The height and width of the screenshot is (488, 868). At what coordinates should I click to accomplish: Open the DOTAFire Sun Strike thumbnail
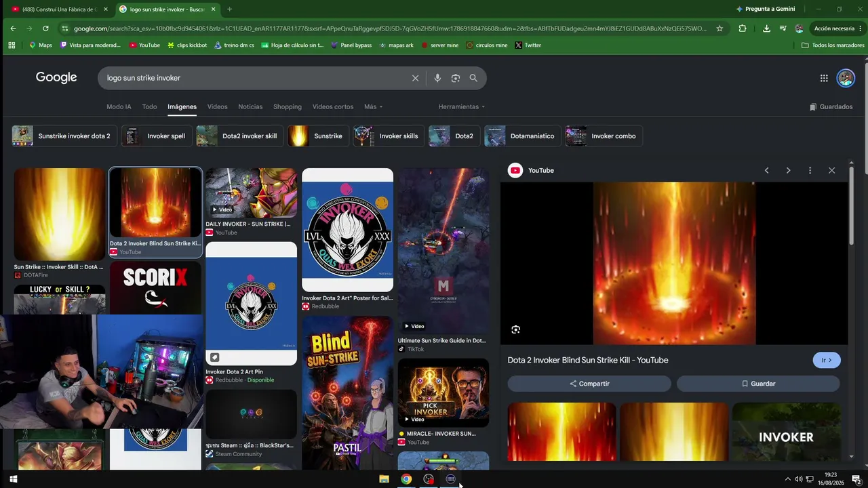pyautogui.click(x=60, y=214)
